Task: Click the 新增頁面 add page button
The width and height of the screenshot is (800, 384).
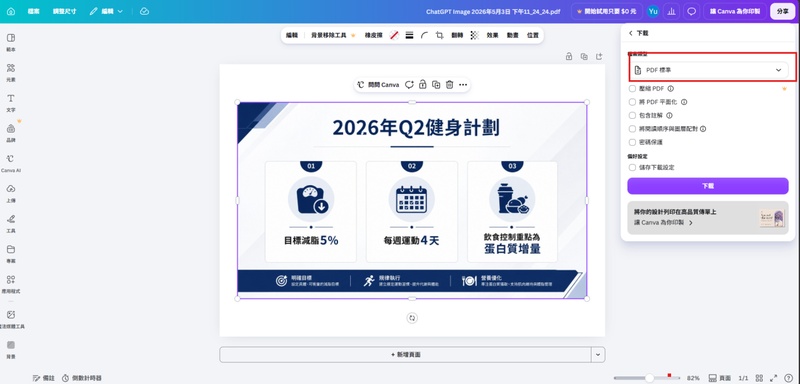Action: [x=406, y=354]
